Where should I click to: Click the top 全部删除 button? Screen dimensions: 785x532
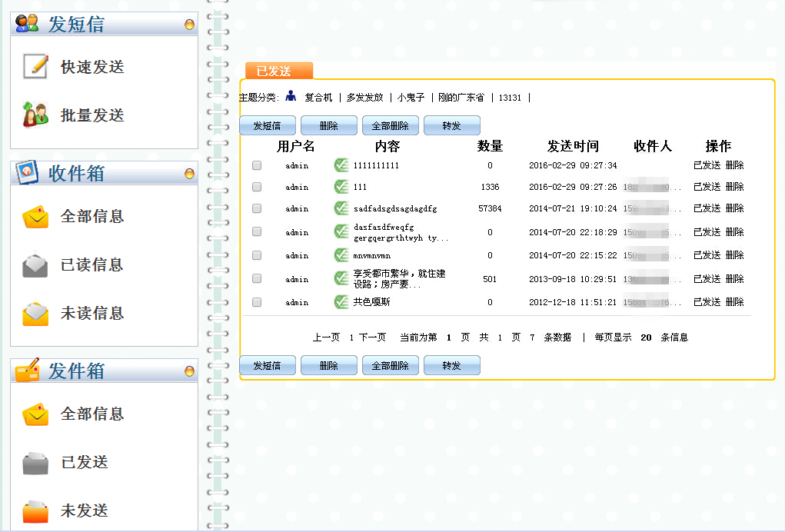point(391,125)
